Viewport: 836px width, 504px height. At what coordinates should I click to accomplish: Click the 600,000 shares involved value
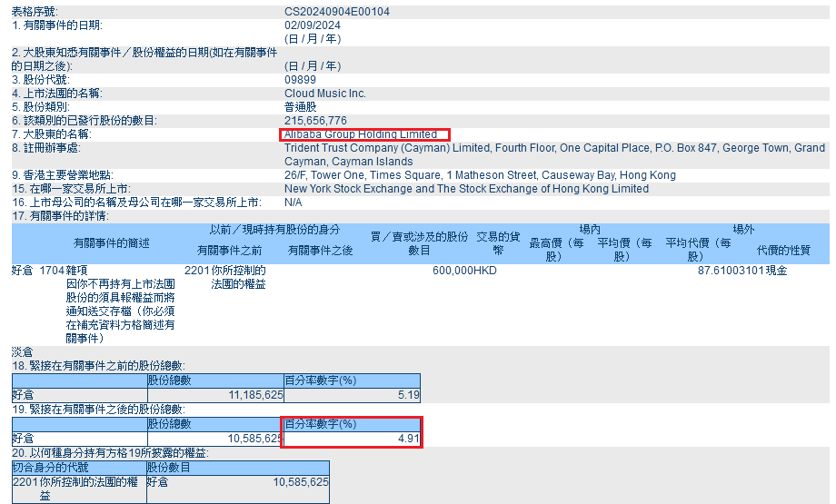(x=453, y=271)
